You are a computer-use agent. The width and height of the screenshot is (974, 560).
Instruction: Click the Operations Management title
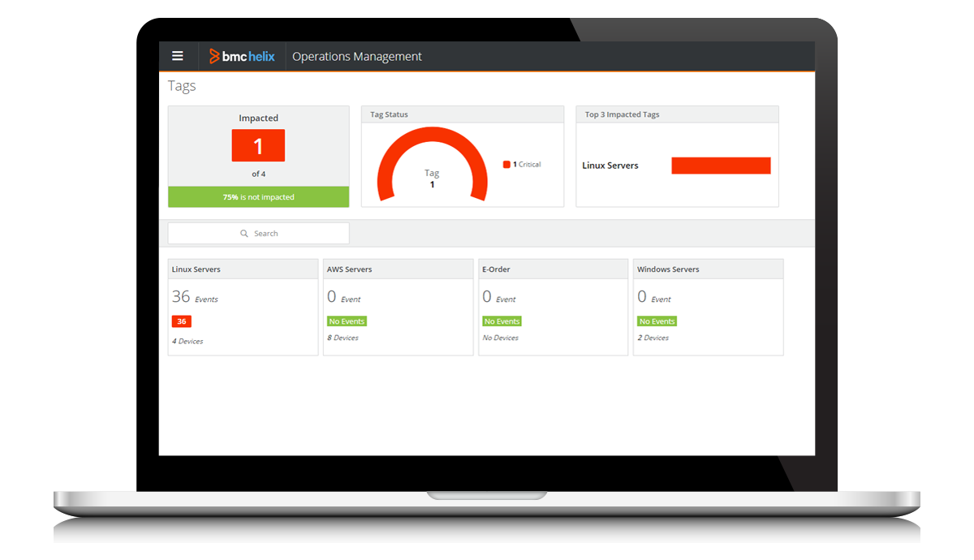click(357, 57)
